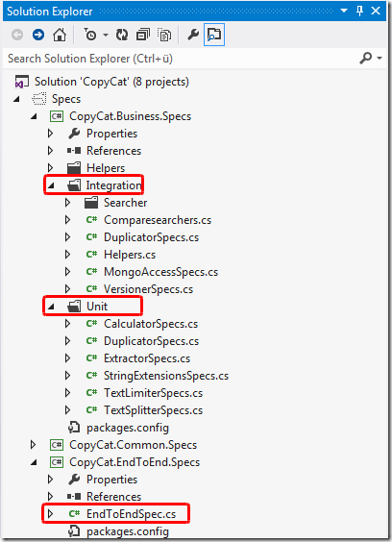The image size is (392, 542).
Task: Click the References icon under CopyCat.Business.Specs
Action: [x=74, y=151]
